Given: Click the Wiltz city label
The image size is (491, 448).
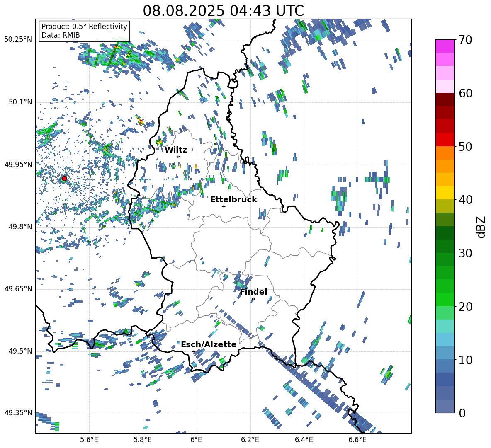Looking at the screenshot, I should click(176, 150).
